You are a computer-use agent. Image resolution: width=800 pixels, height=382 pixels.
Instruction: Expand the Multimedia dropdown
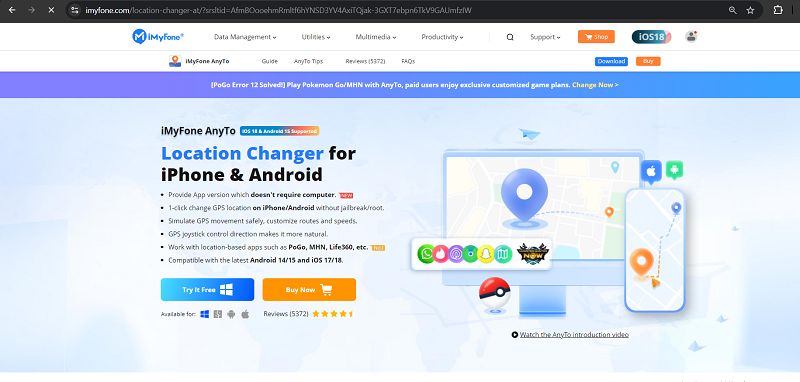coord(376,37)
